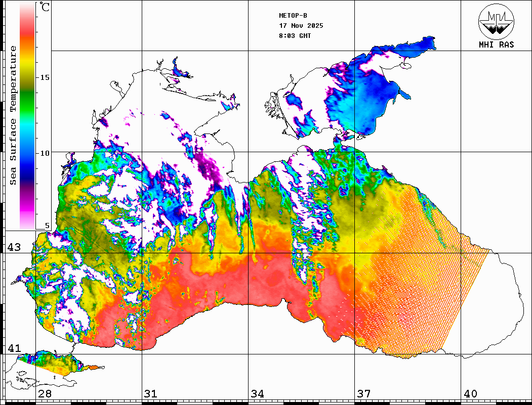The width and height of the screenshot is (532, 405).
Task: Click the MHI RAS text label
Action: (496, 44)
